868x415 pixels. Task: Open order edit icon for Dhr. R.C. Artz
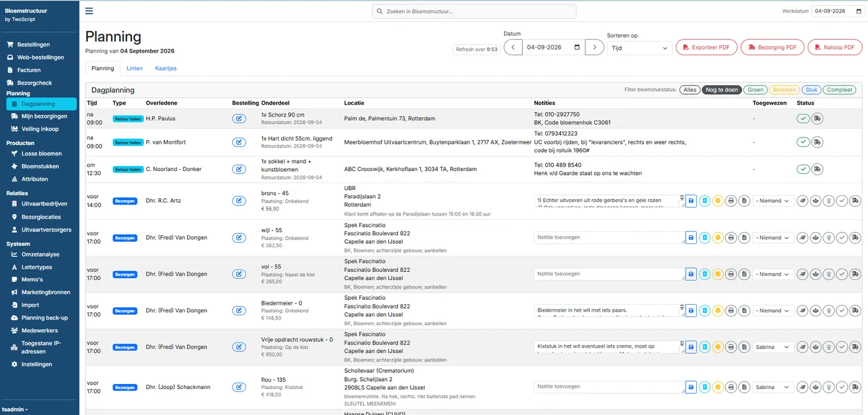click(239, 201)
